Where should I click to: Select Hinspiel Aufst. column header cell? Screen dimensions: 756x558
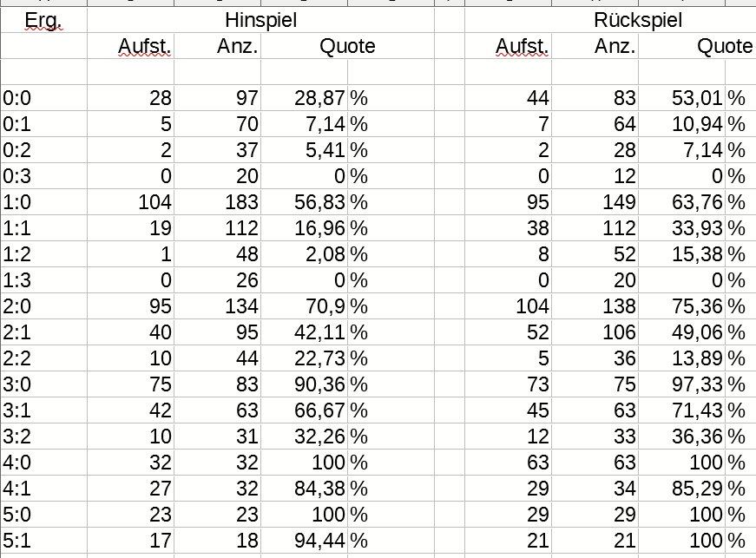pyautogui.click(x=131, y=46)
